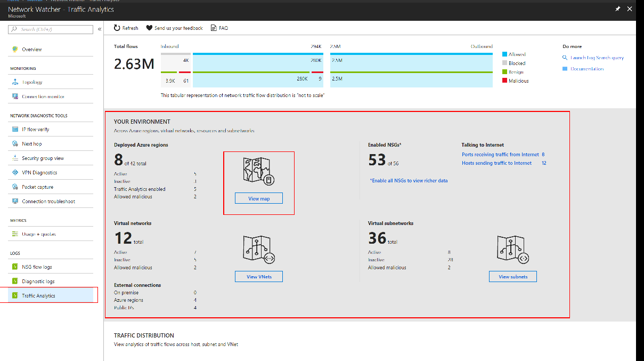
Task: Click the View subnets button
Action: tap(512, 276)
